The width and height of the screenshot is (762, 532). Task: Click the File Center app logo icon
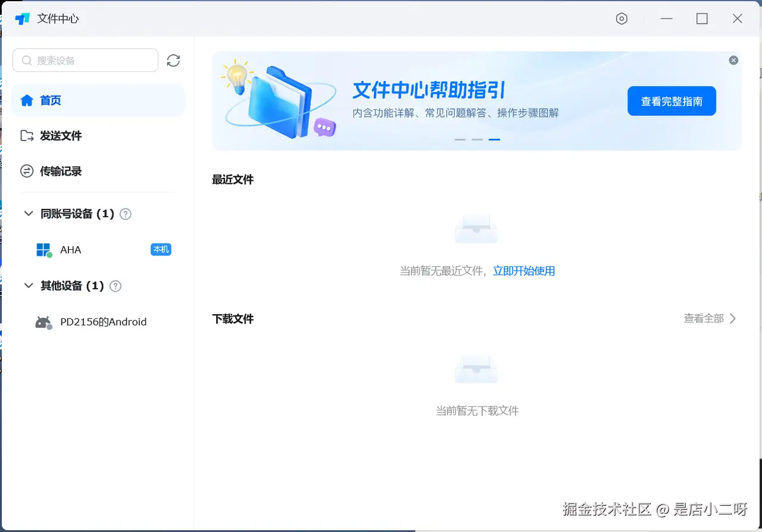(23, 19)
